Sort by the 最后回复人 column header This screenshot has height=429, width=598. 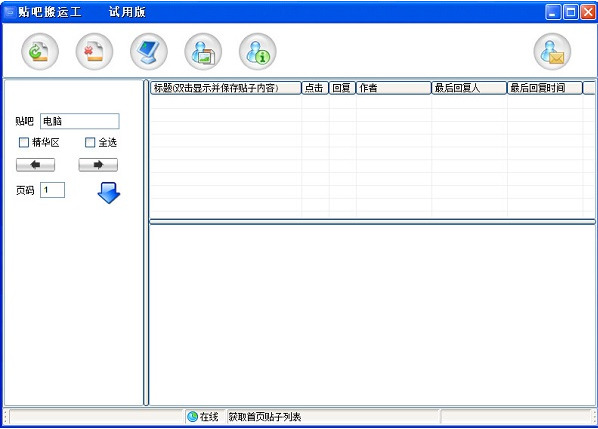469,88
